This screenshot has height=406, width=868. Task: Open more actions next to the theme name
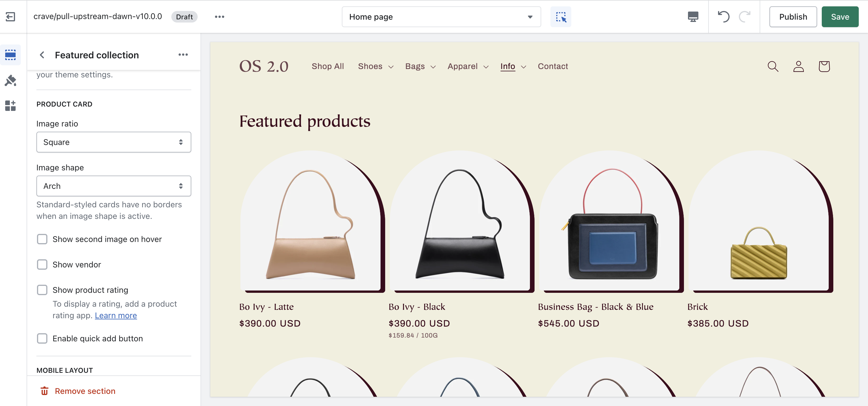[220, 16]
